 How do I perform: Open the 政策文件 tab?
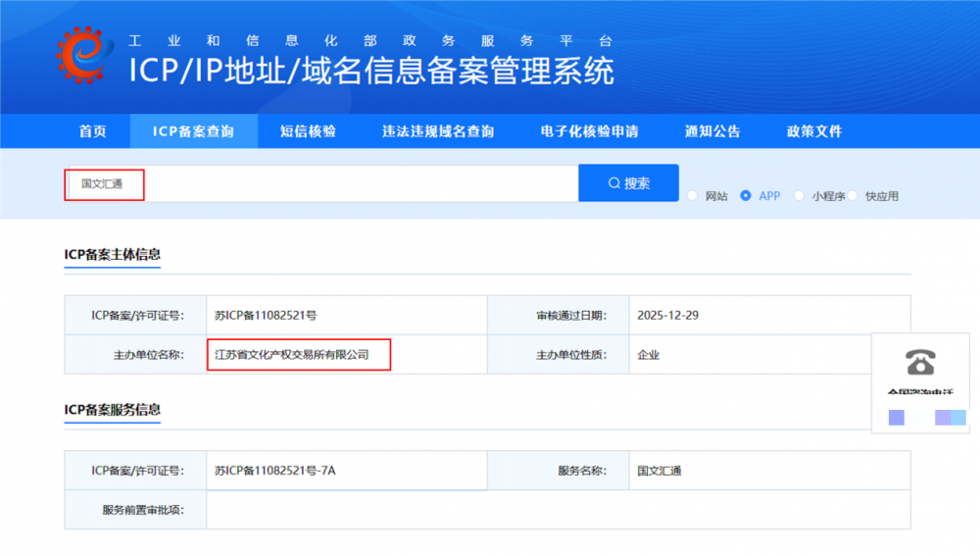coord(814,131)
